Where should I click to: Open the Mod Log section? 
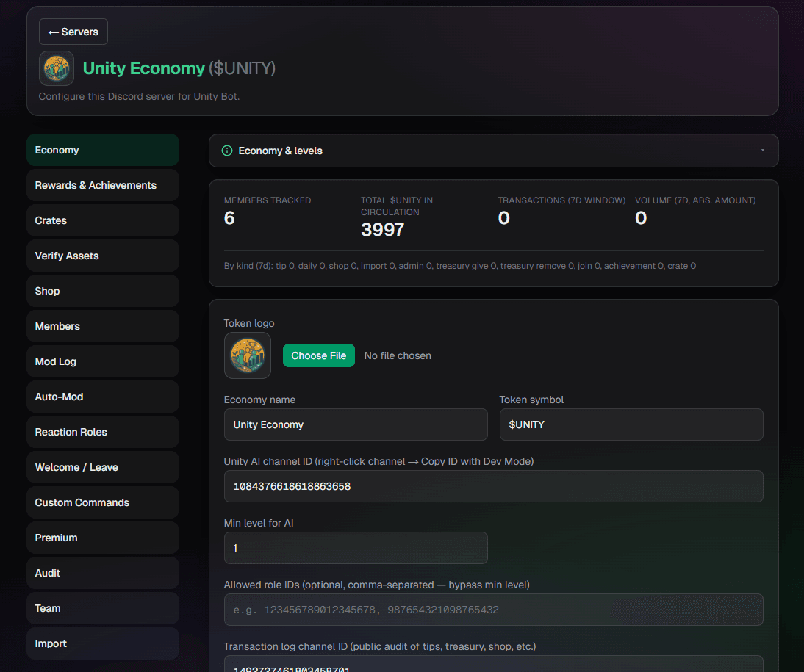(103, 361)
